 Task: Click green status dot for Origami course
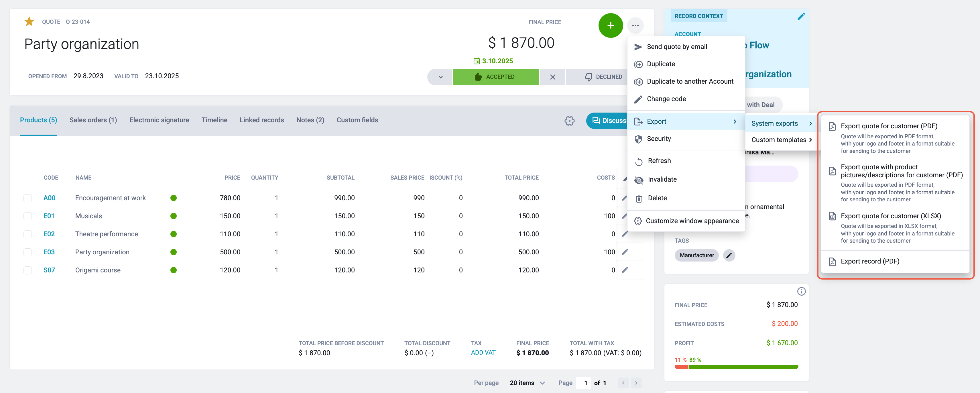tap(174, 270)
